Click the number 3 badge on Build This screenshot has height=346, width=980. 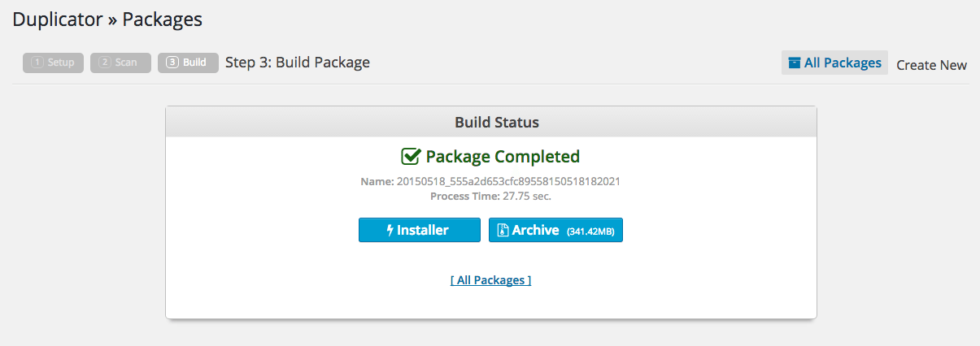172,63
